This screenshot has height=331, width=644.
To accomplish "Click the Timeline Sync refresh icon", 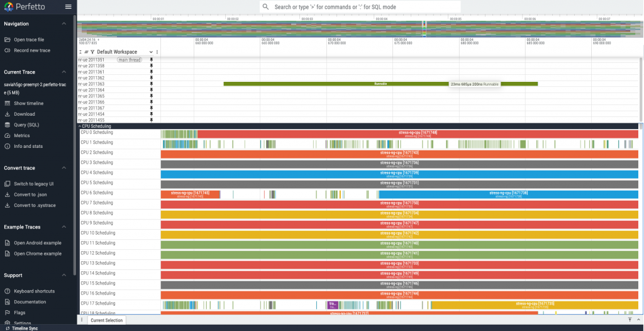I will (8, 328).
